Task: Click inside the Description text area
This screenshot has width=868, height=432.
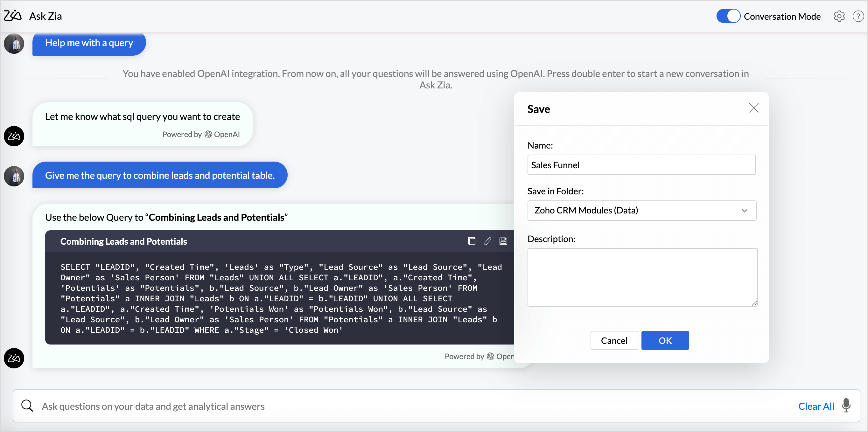Action: (x=642, y=277)
